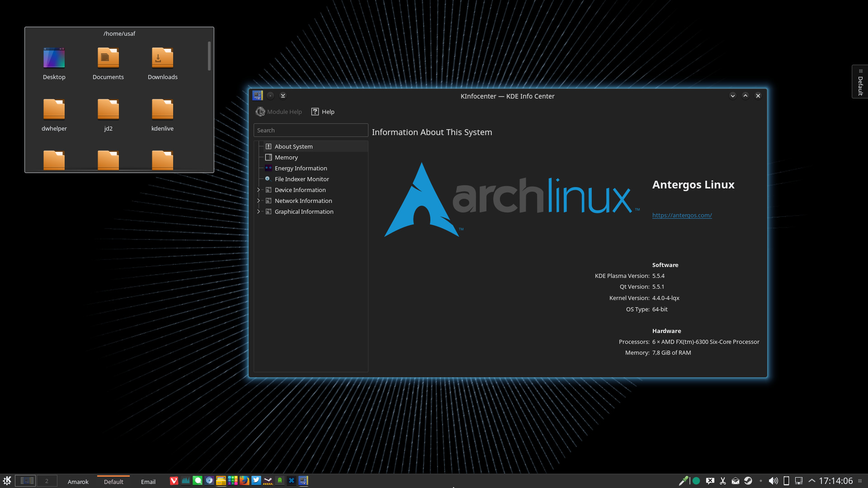Click the Module Help button
This screenshot has width=868, height=488.
[x=279, y=112]
